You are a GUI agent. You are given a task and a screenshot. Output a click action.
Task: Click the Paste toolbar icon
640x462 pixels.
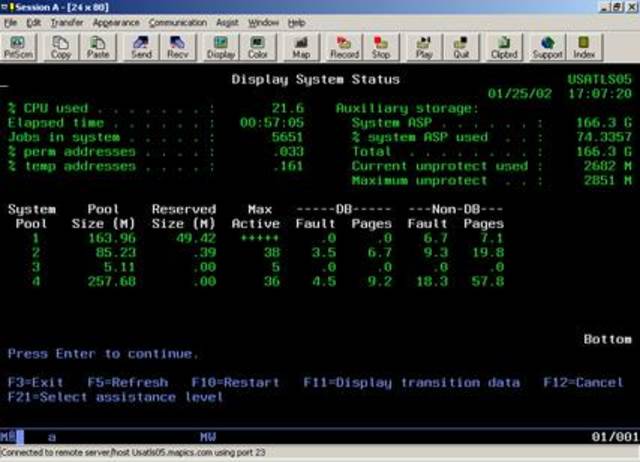point(98,48)
